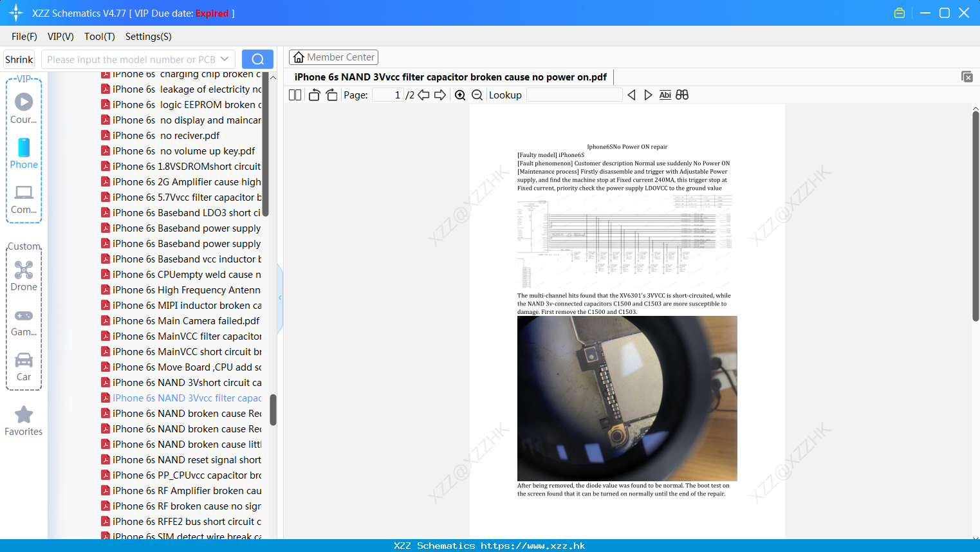Zoom out of the PDF
The image size is (980, 552).
(x=477, y=95)
